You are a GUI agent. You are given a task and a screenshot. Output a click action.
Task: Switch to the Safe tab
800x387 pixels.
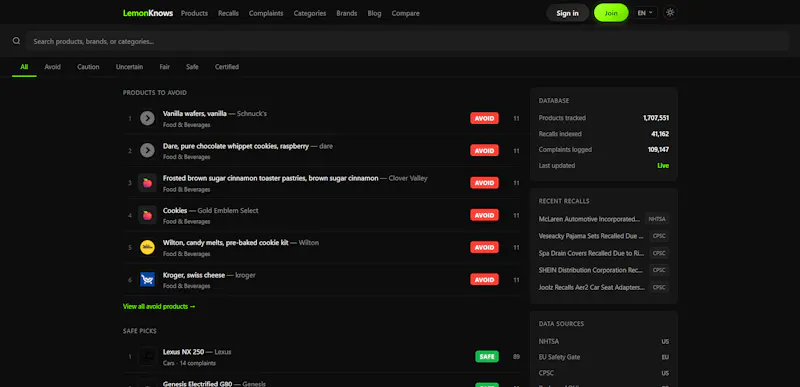192,67
